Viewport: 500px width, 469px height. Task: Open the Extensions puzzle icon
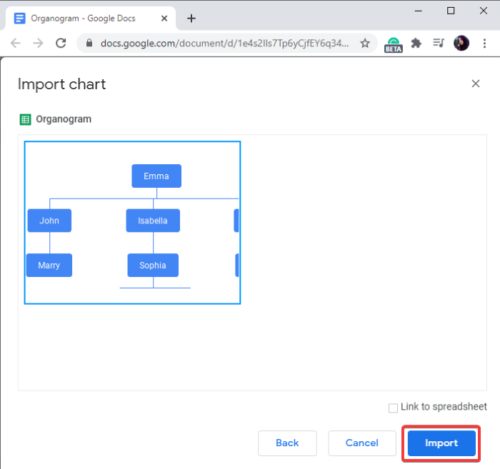(416, 43)
